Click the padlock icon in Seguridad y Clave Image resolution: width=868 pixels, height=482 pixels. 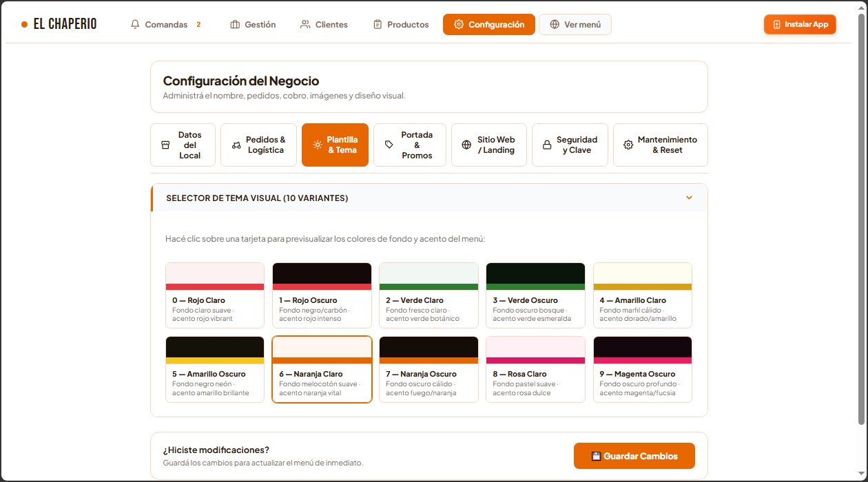click(x=547, y=145)
